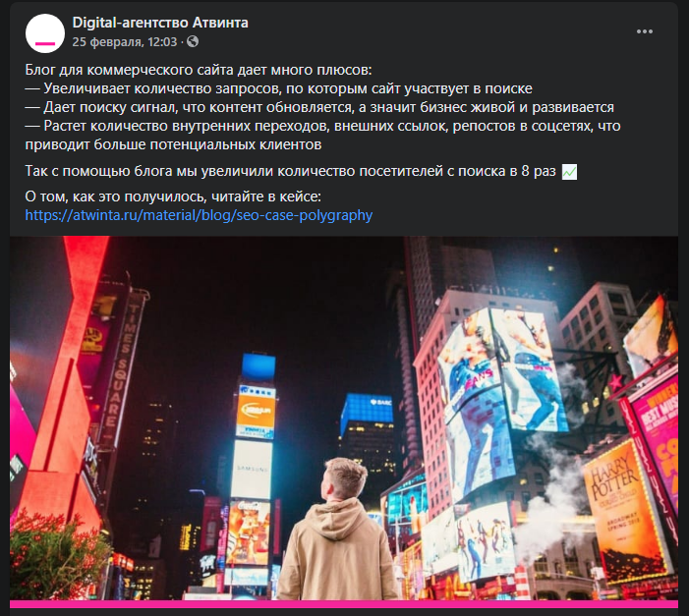Screen dimensions: 689x616
Task: Click the globe public audience icon
Action: [193, 41]
